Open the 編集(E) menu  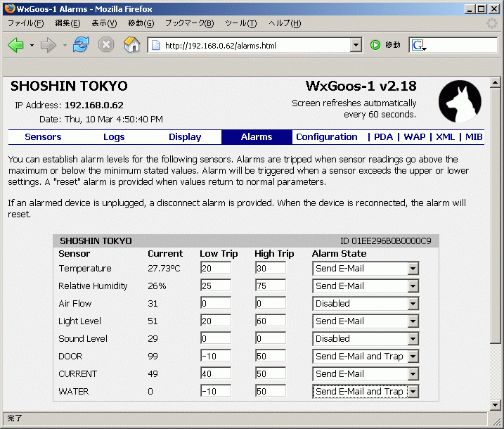67,23
